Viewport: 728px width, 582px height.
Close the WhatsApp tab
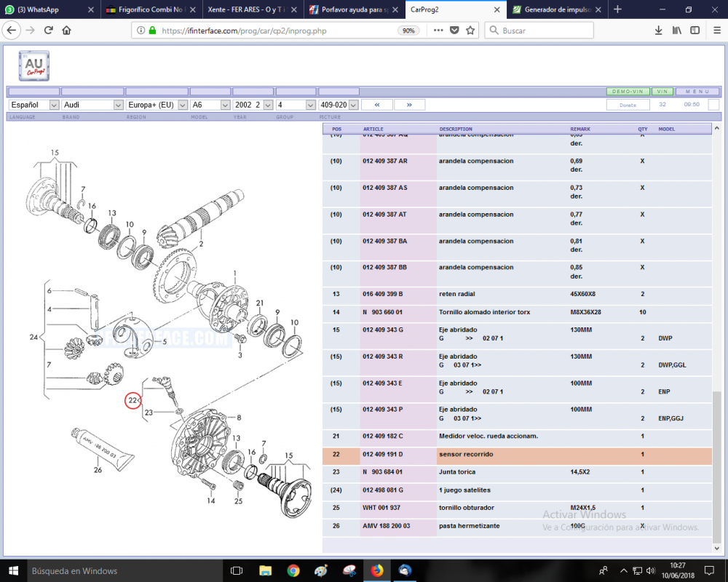[90, 9]
